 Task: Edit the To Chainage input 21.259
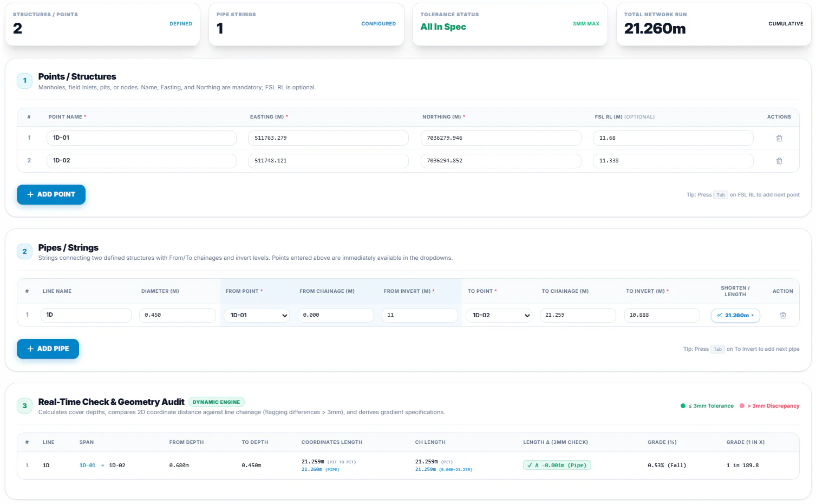point(578,315)
